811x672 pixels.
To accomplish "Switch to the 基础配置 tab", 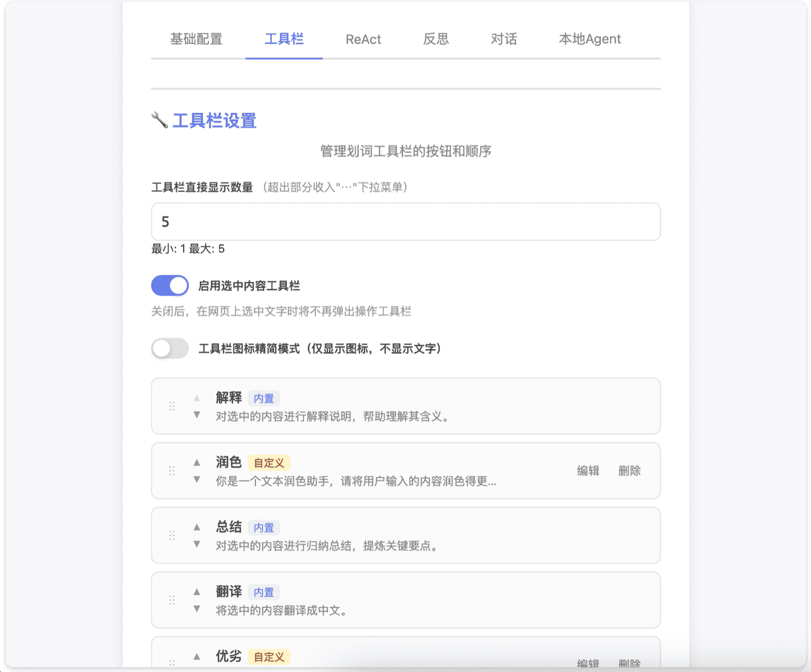I will pos(196,39).
